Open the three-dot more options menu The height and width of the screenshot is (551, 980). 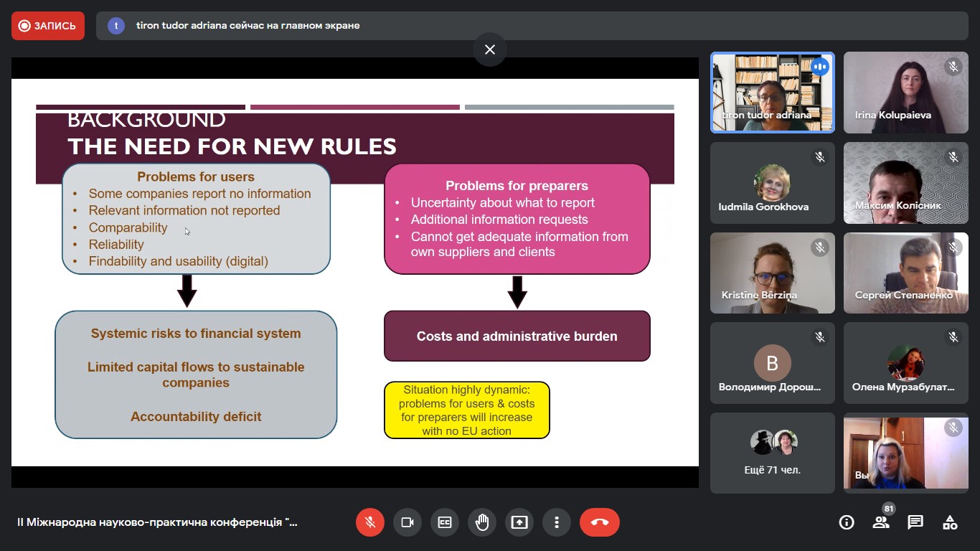[x=557, y=522]
